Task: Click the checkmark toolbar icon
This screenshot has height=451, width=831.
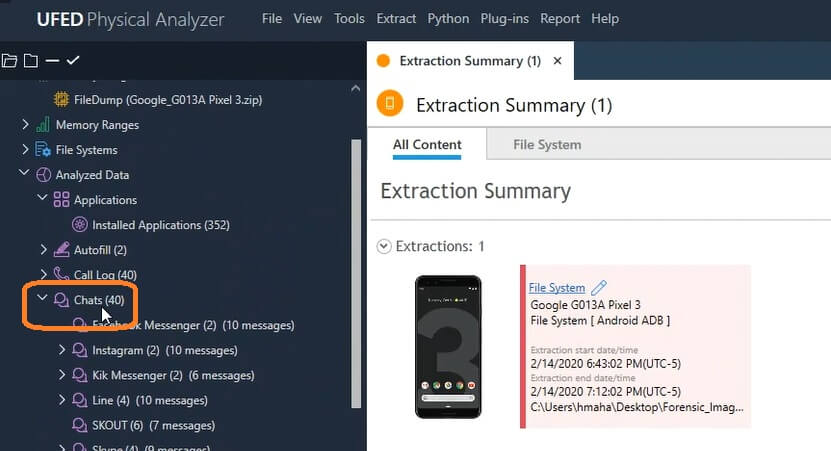Action: [73, 60]
